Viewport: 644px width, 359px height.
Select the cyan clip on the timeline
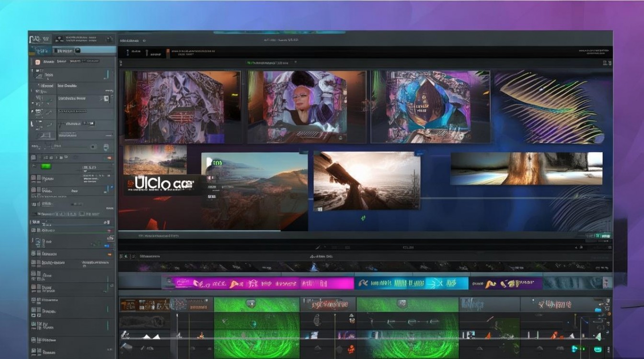tap(411, 283)
